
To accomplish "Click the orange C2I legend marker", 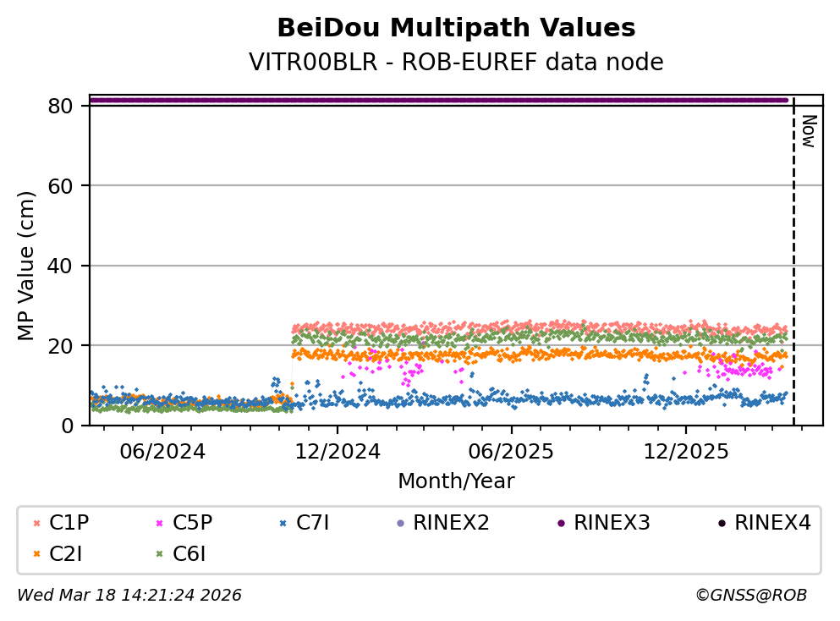I will click(35, 554).
